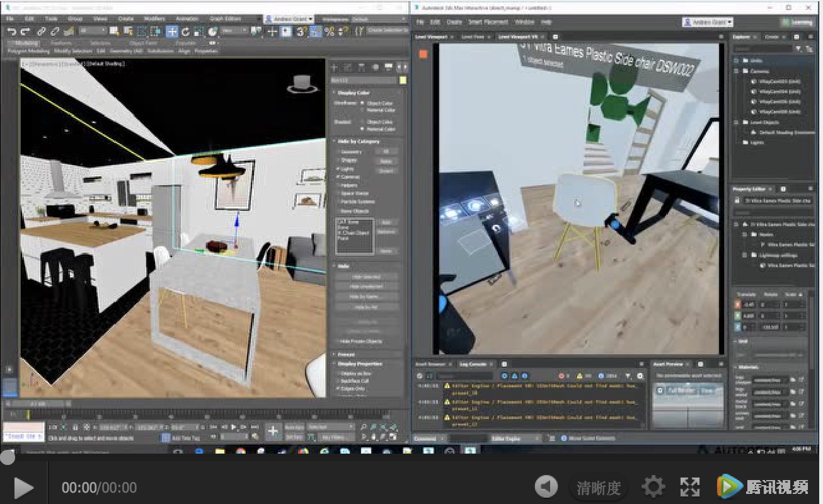Select Shaded Material Color radio button
This screenshot has width=823, height=504.
click(x=362, y=129)
